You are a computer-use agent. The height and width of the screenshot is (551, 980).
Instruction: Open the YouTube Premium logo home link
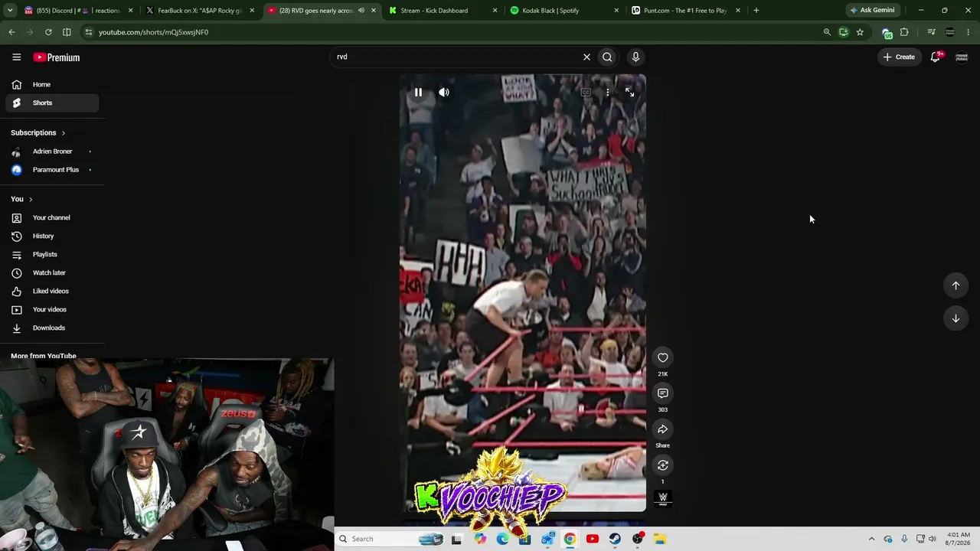(57, 57)
